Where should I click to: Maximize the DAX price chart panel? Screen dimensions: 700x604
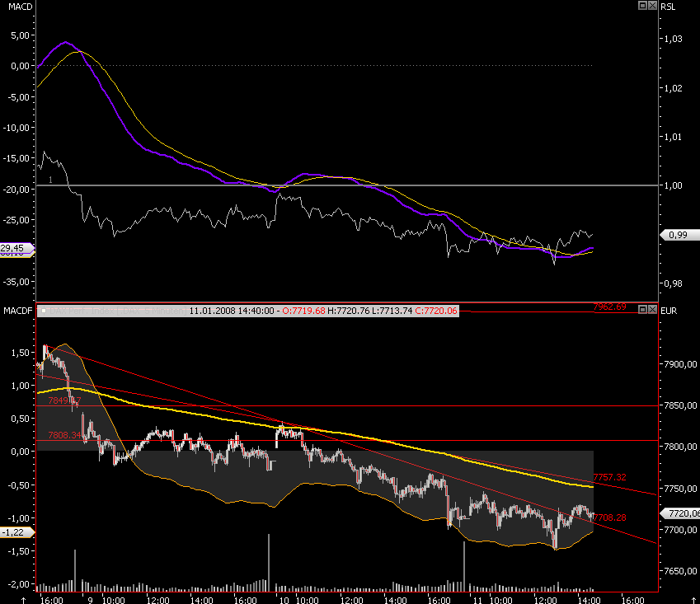click(642, 309)
